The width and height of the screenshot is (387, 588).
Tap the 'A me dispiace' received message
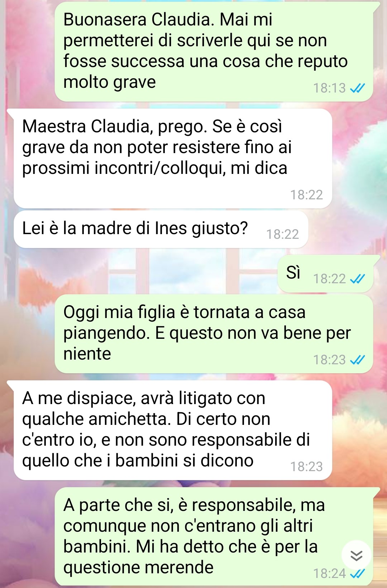click(173, 430)
